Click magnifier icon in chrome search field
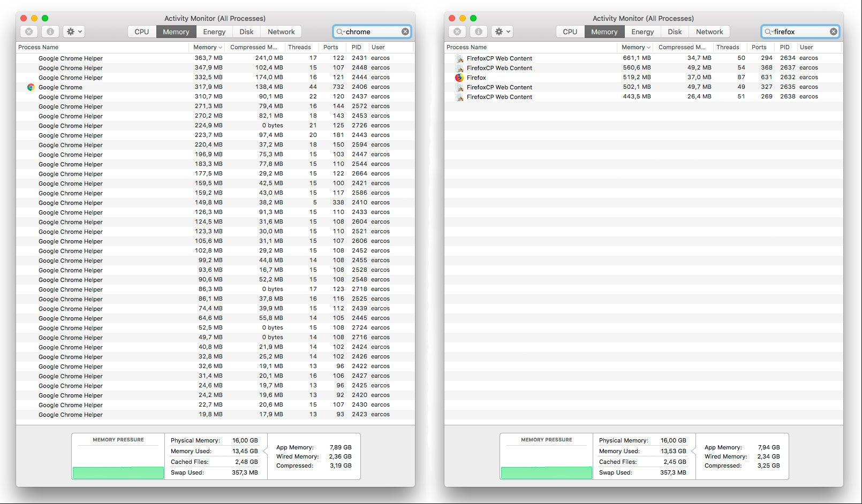862x504 pixels. [x=340, y=32]
